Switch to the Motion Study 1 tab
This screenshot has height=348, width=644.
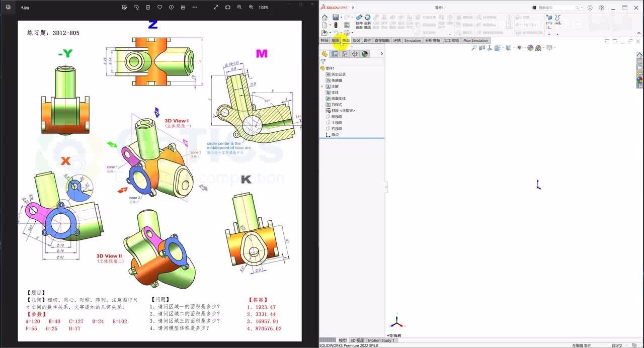click(x=381, y=340)
